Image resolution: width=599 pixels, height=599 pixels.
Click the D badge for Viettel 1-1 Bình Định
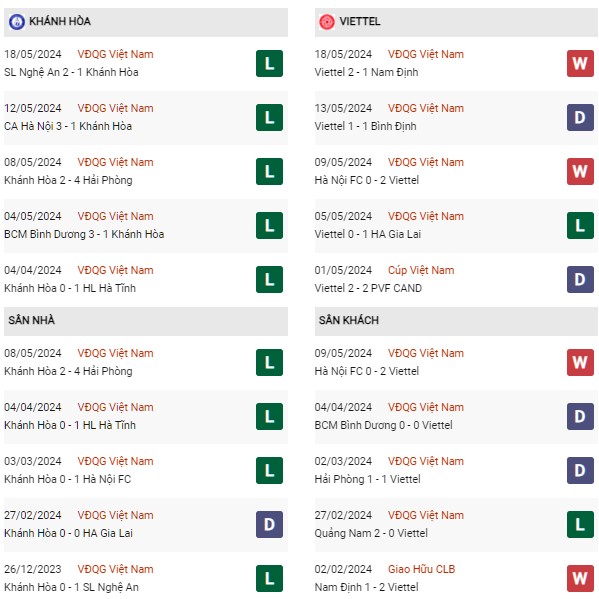pyautogui.click(x=580, y=117)
